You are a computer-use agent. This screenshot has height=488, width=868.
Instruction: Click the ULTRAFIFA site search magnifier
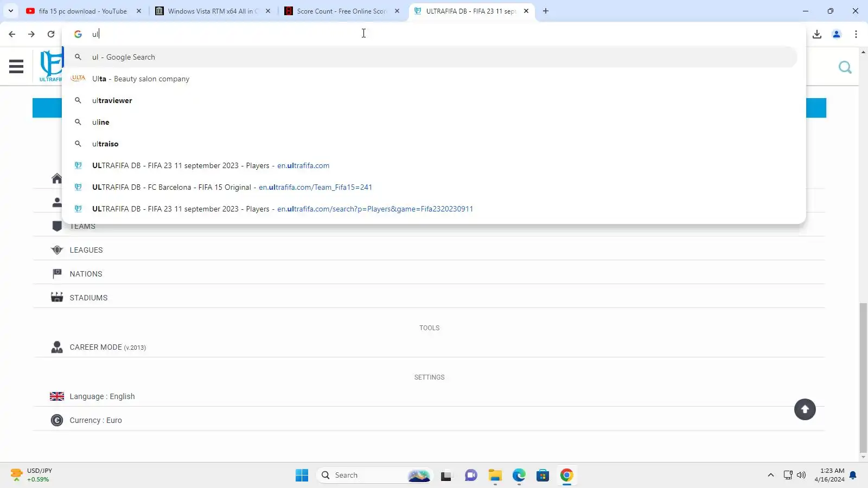(845, 67)
